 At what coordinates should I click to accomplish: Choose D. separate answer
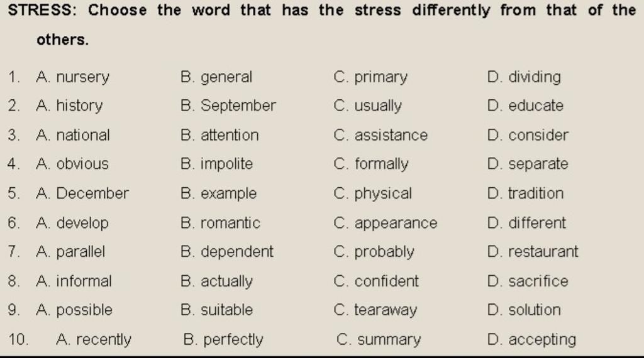(528, 164)
